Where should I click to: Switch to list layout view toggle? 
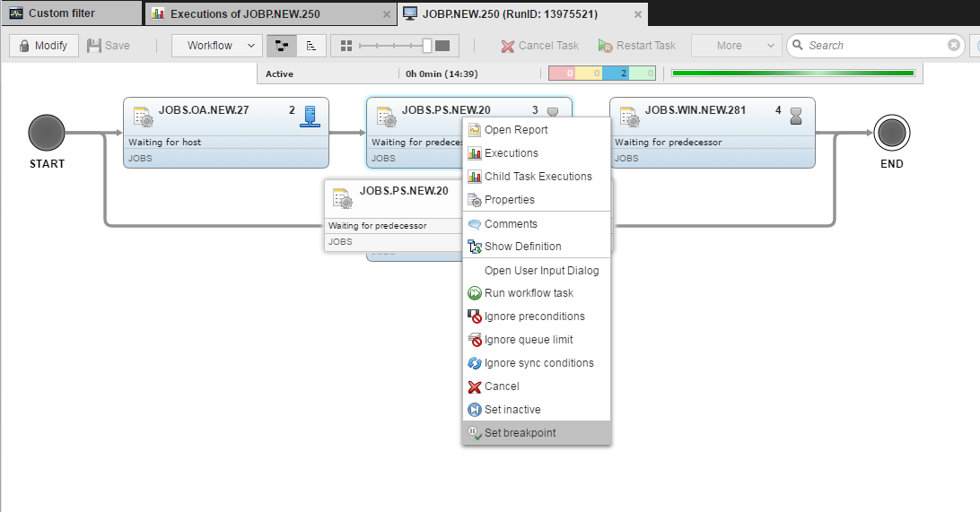(311, 46)
